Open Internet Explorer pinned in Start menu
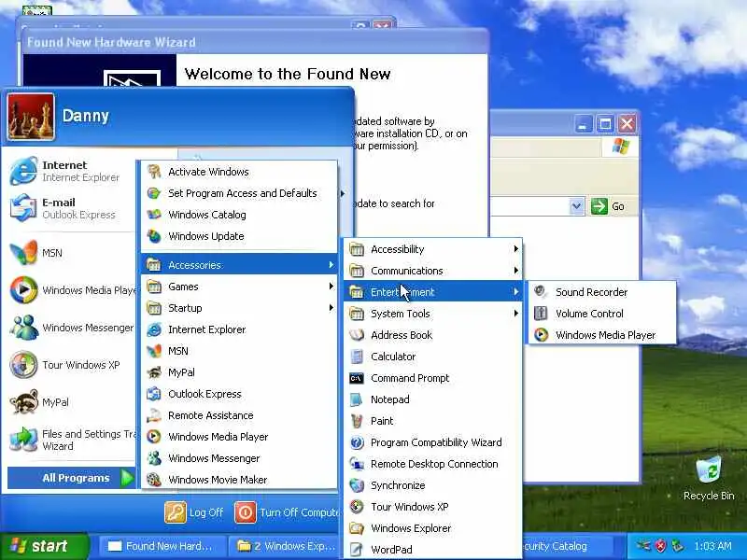 (72, 171)
